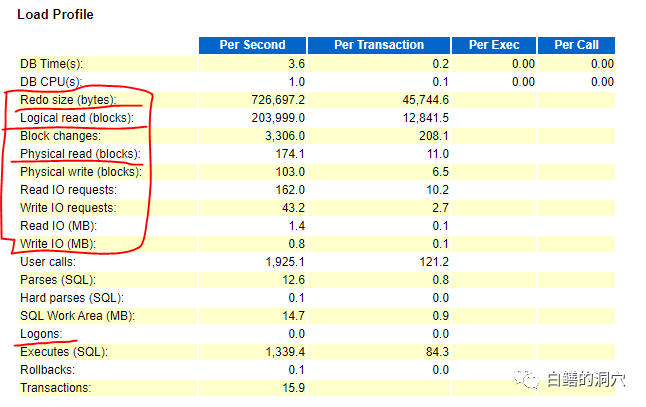Click the watermark text beside the WeChat logo

click(584, 381)
